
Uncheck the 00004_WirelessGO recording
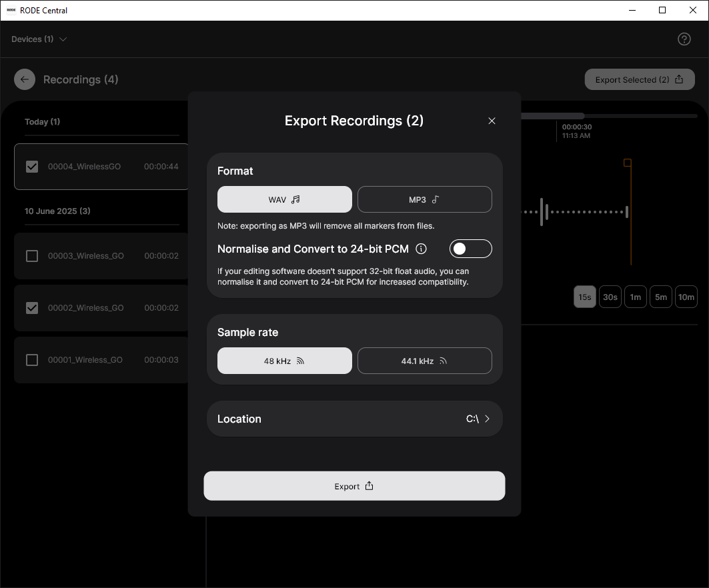pyautogui.click(x=31, y=167)
